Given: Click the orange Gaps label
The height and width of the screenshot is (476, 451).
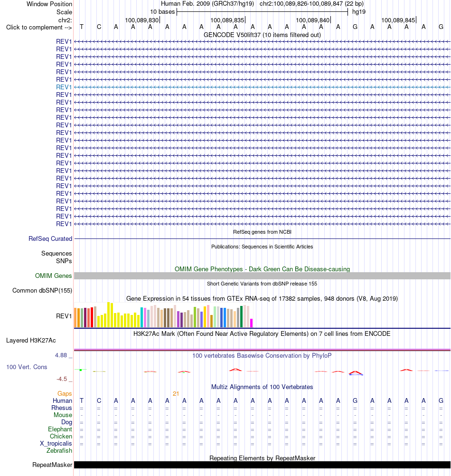Looking at the screenshot, I should (65, 393).
